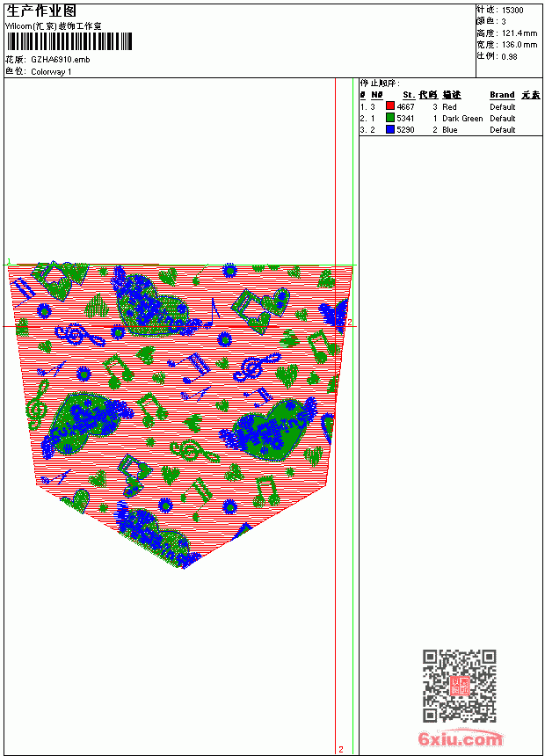The height and width of the screenshot is (756, 545).
Task: Click the stitch count value 15300
Action: 512,11
